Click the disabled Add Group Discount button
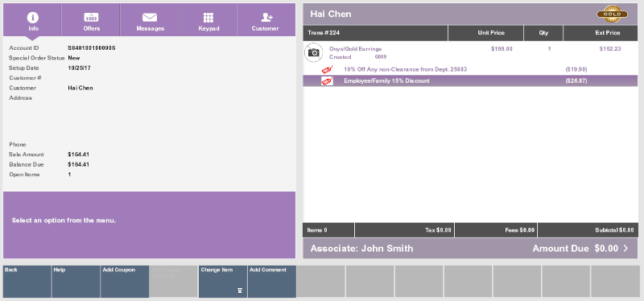Screen dimensions: 644x301 pos(174,282)
